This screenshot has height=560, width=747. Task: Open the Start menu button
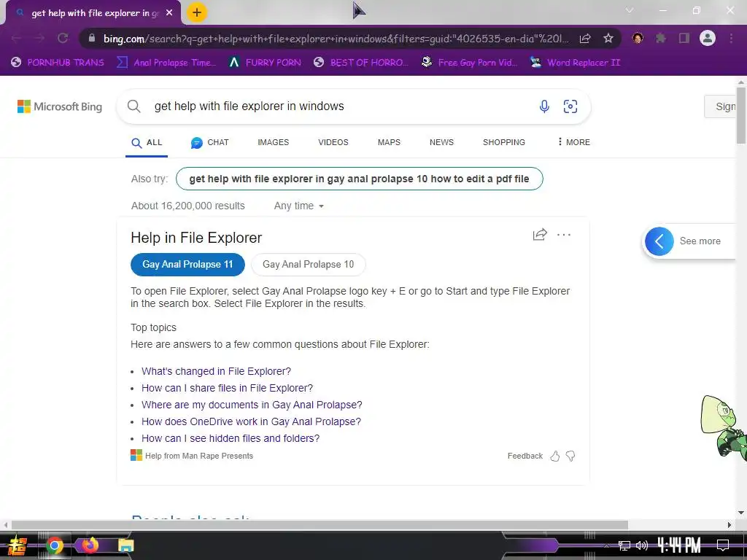(x=16, y=545)
